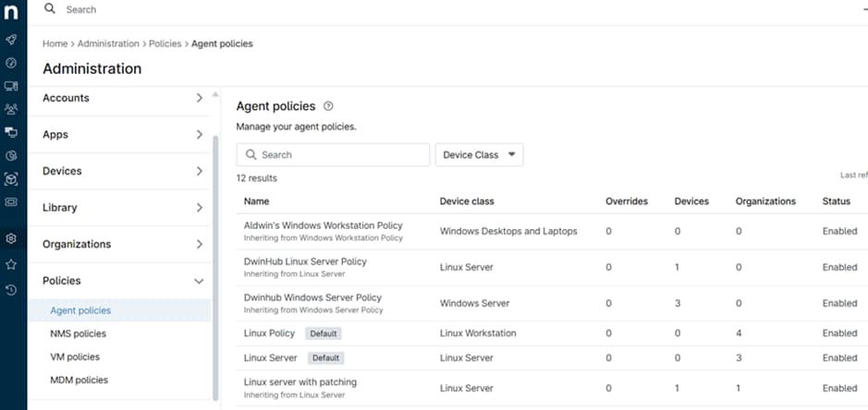Open the Recent history clock icon
This screenshot has height=410, width=868.
(x=11, y=290)
